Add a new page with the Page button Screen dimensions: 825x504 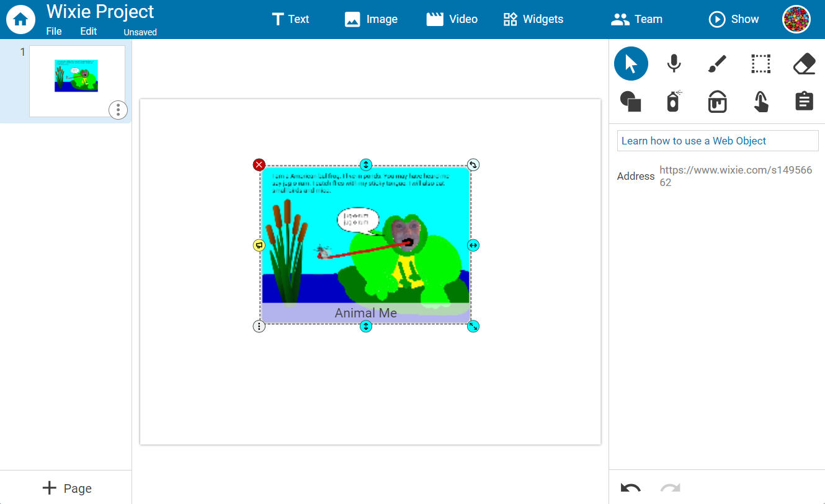click(x=66, y=488)
